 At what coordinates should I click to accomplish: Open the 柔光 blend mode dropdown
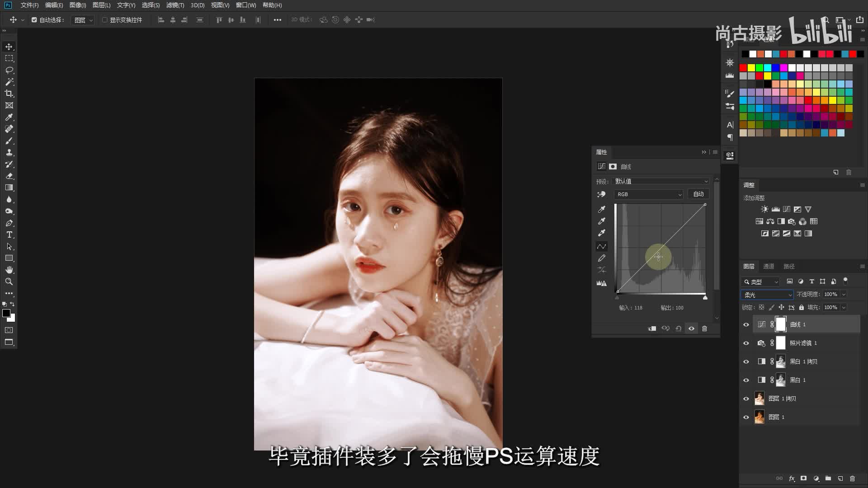point(767,295)
